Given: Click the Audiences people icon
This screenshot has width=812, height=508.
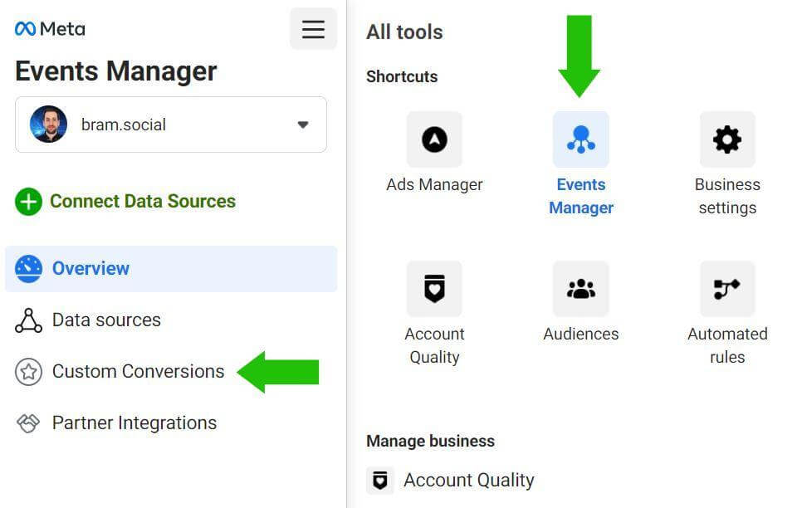Looking at the screenshot, I should pos(580,289).
